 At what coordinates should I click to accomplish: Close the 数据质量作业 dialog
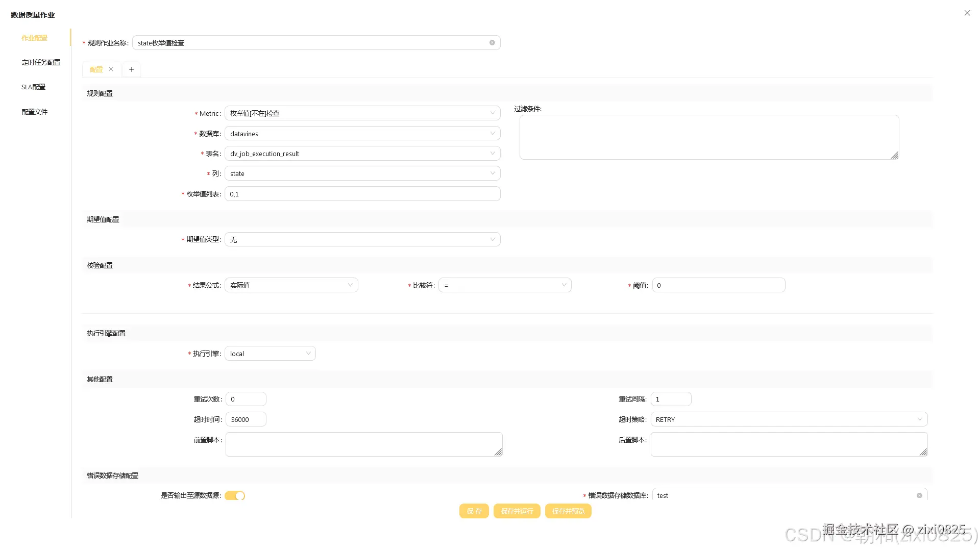click(x=967, y=13)
